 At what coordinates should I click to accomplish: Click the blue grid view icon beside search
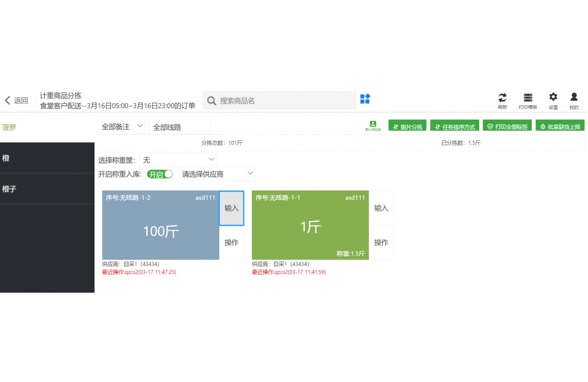click(364, 100)
